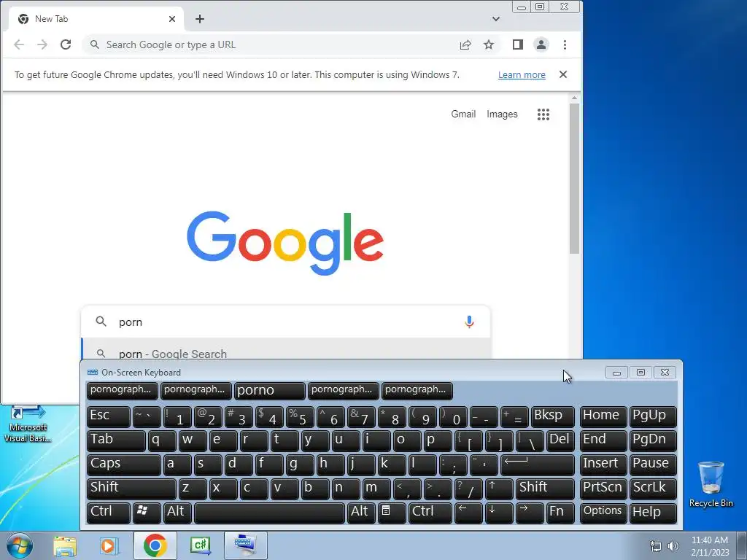
Task: Bookmark this tab with the star icon
Action: coord(489,44)
